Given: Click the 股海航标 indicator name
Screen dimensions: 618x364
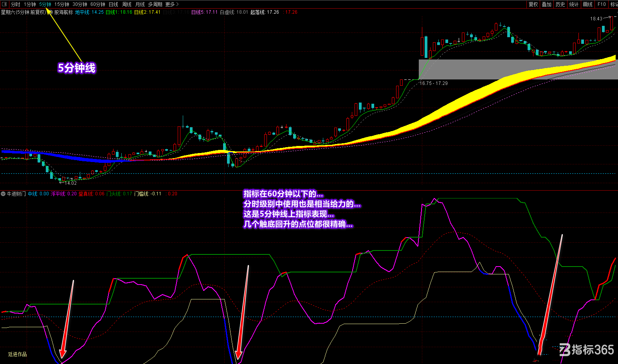Looking at the screenshot, I should tap(63, 12).
